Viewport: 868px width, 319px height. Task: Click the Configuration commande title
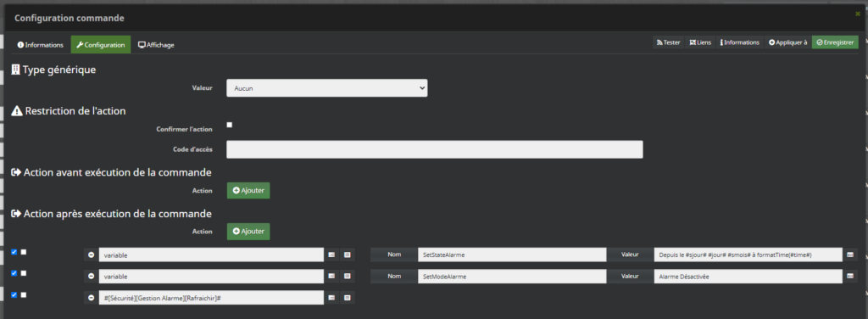point(70,19)
